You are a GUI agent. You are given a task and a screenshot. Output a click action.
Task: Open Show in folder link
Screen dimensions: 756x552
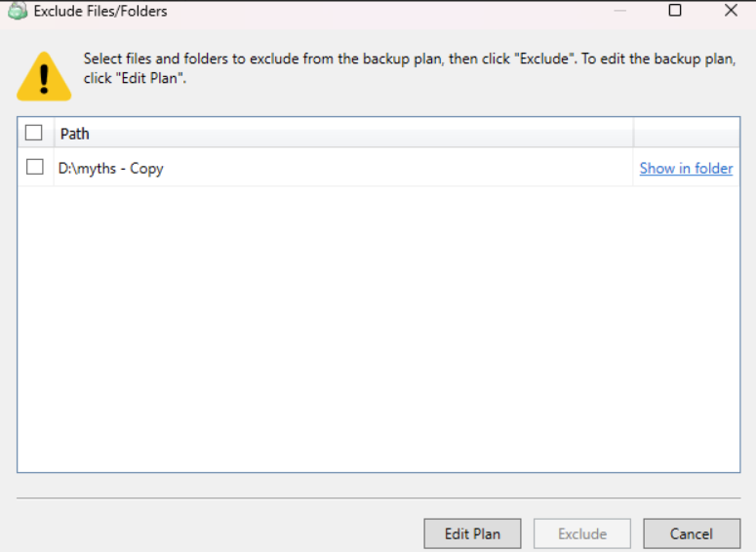[x=686, y=169]
